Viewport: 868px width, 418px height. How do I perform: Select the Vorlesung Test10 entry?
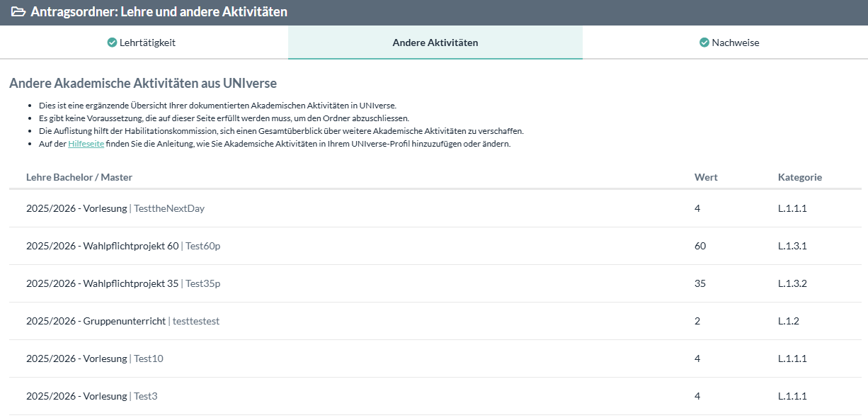pyautogui.click(x=95, y=358)
